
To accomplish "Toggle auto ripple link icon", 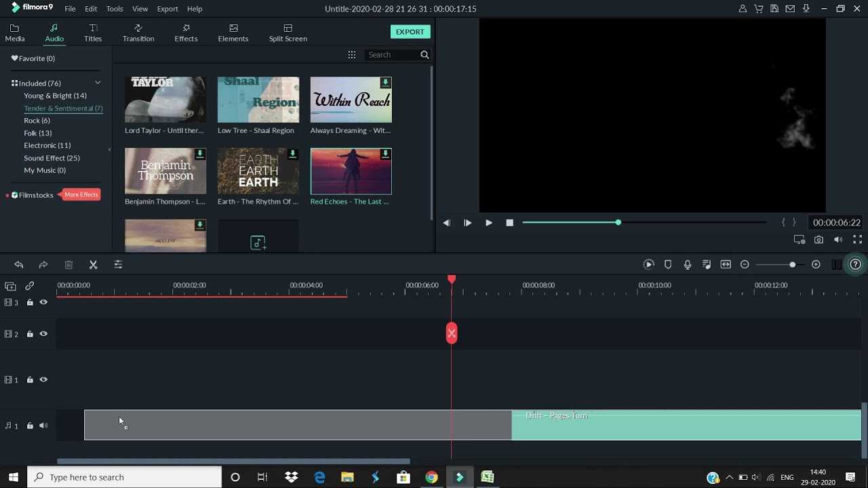I will point(30,286).
